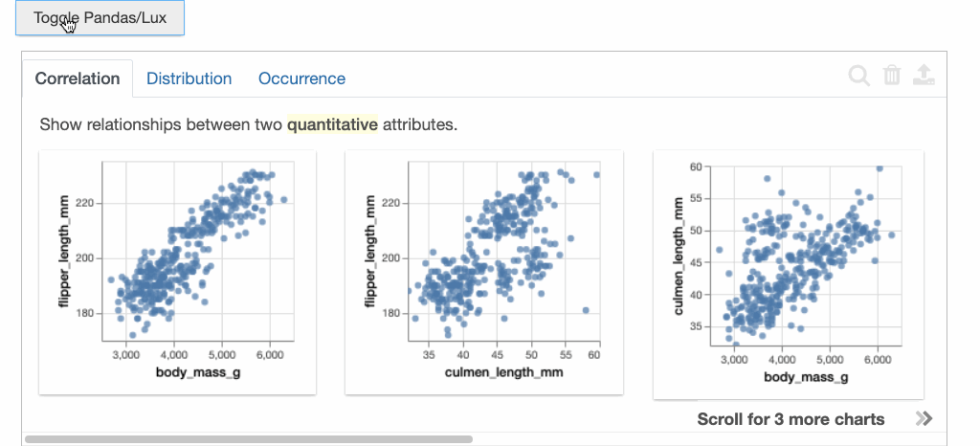Click the trash delete icon
The height and width of the screenshot is (446, 980).
[892, 77]
